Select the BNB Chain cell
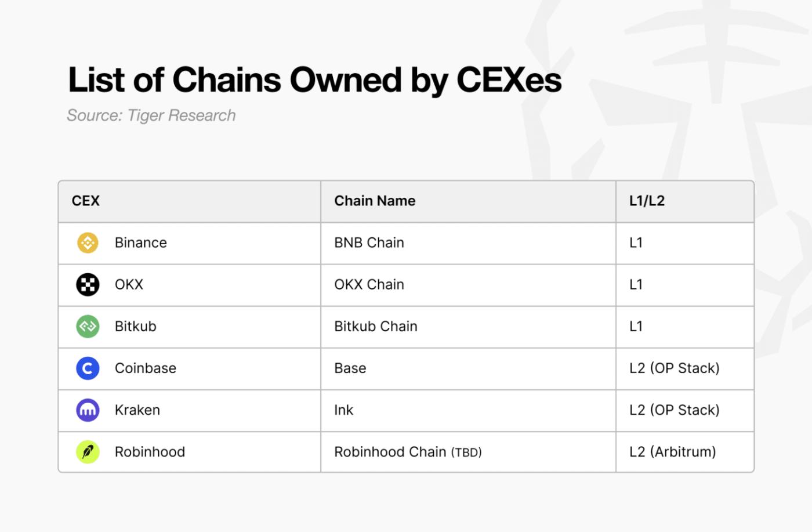Image resolution: width=812 pixels, height=532 pixels. click(x=468, y=243)
